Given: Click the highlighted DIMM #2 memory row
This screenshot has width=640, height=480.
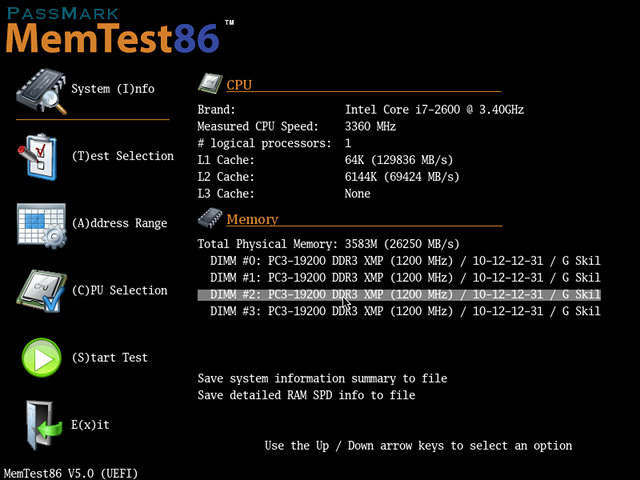Looking at the screenshot, I should point(399,295).
